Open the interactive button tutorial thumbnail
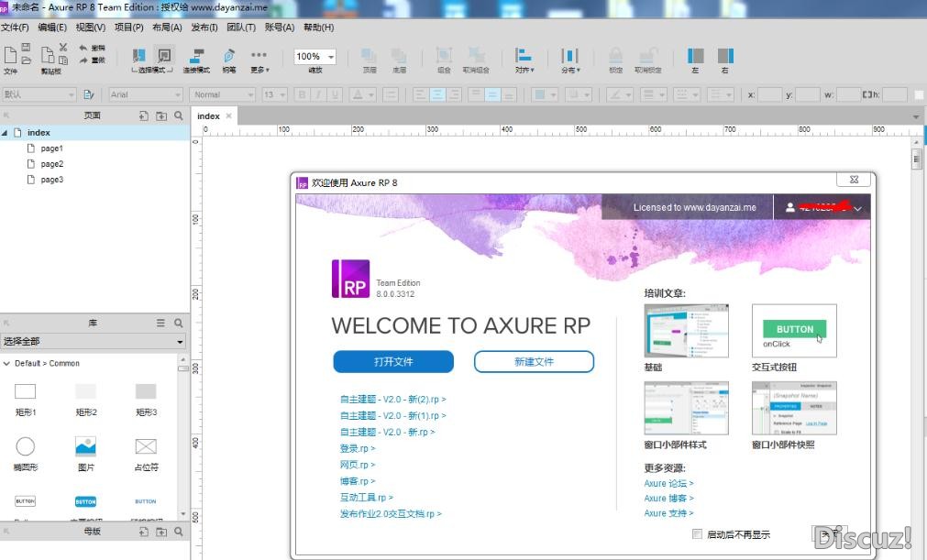This screenshot has width=927, height=560. (x=794, y=331)
